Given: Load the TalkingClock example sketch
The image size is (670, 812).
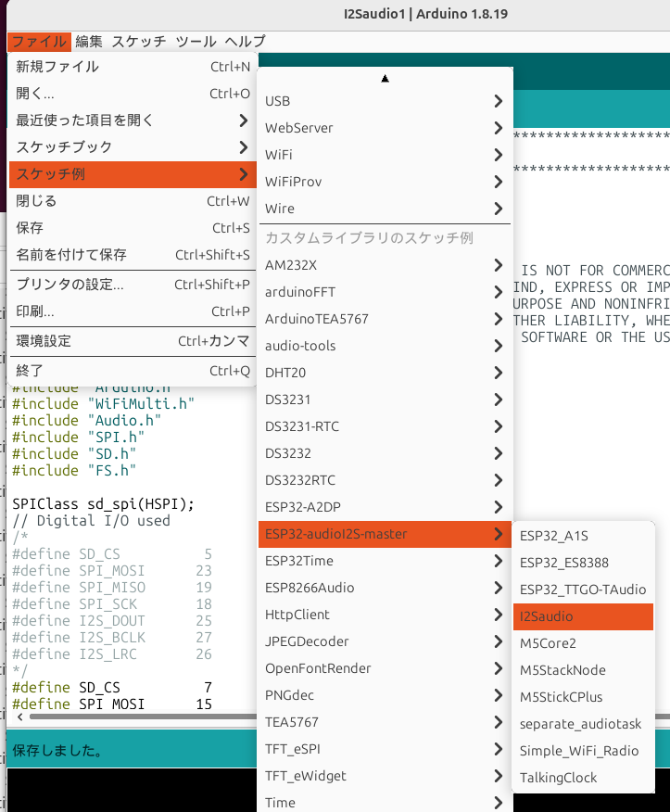Looking at the screenshot, I should point(584,779).
